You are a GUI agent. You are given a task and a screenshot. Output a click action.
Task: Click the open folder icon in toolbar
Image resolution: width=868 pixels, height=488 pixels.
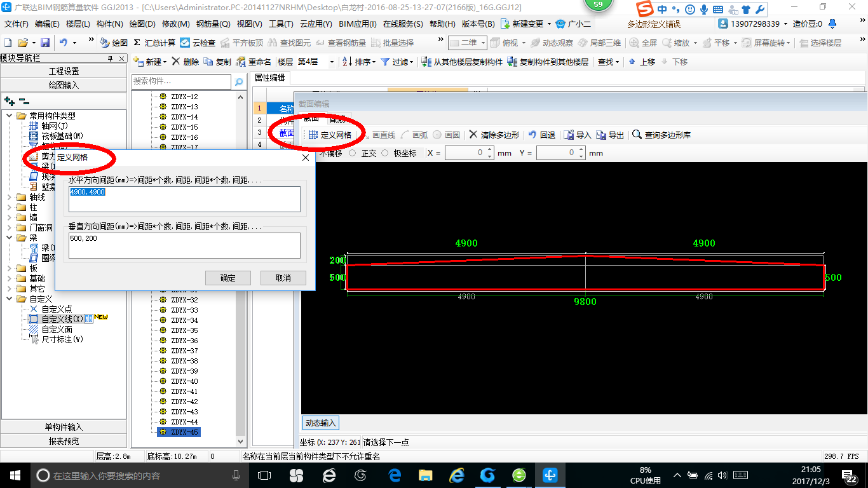coord(22,43)
